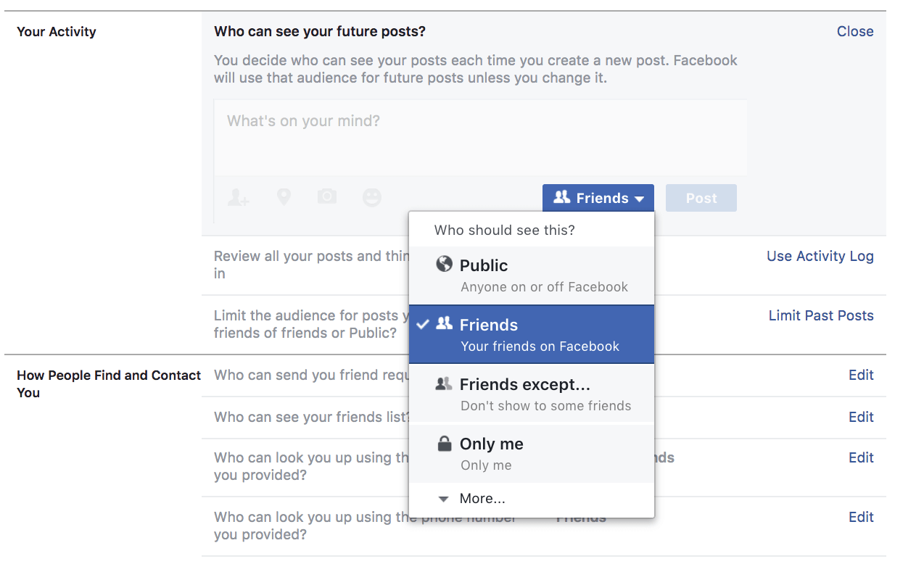Click the checkmarked Friends audience option
924x564 pixels.
[x=531, y=334]
